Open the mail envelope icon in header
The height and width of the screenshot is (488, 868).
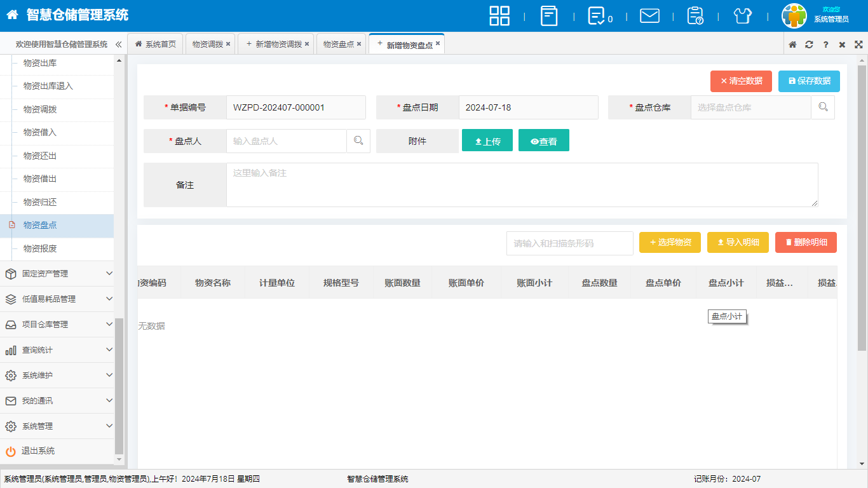click(649, 16)
